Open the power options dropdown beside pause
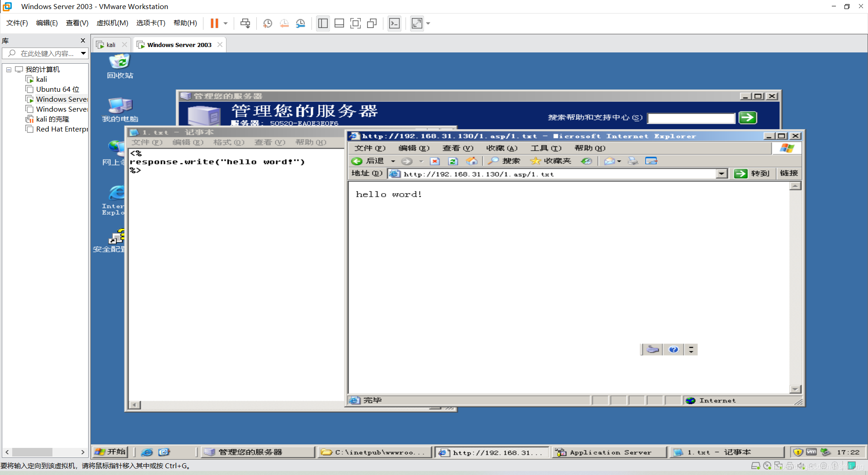868x475 pixels. click(x=226, y=23)
